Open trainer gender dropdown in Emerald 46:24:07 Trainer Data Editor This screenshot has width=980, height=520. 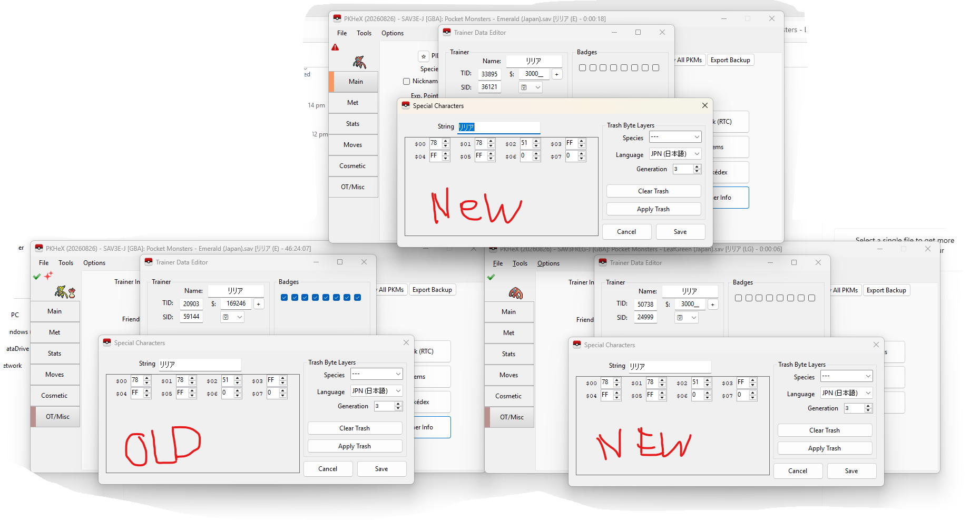tap(232, 317)
